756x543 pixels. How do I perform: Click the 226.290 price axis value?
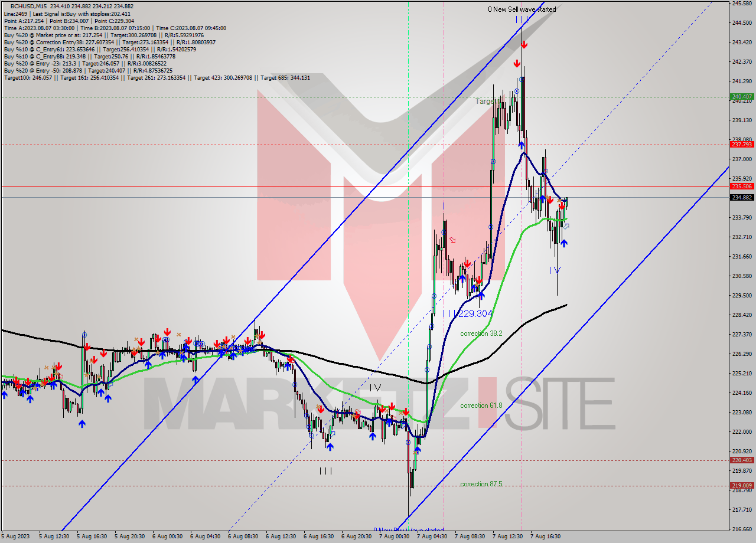tap(742, 354)
